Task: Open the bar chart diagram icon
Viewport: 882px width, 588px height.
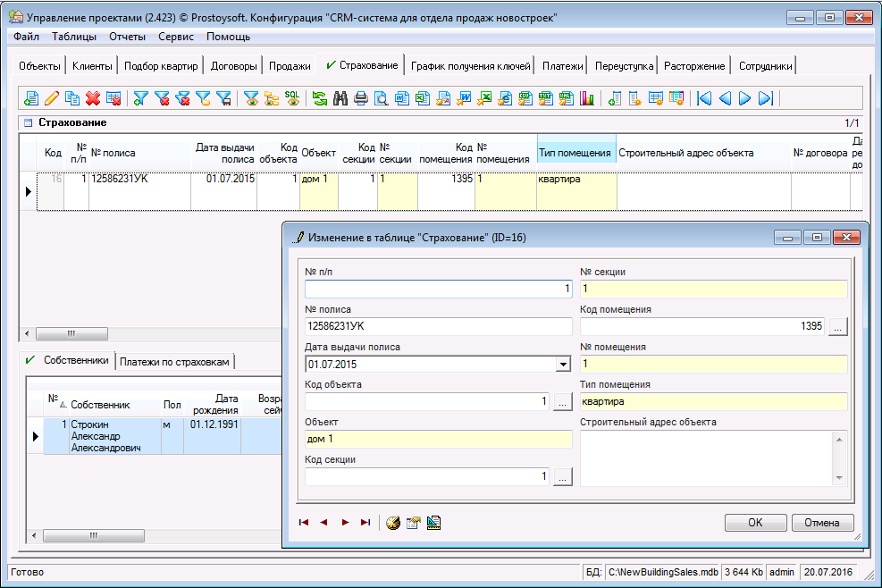Action: pyautogui.click(x=587, y=98)
